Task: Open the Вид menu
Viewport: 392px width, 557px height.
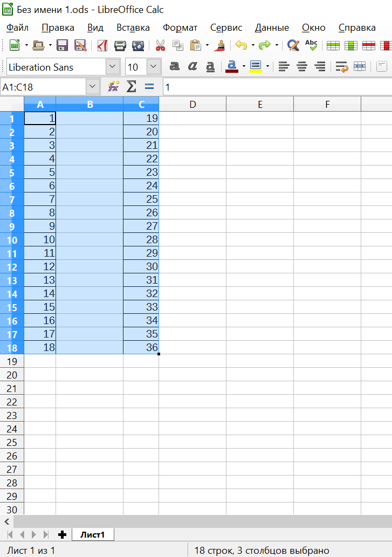Action: [95, 27]
